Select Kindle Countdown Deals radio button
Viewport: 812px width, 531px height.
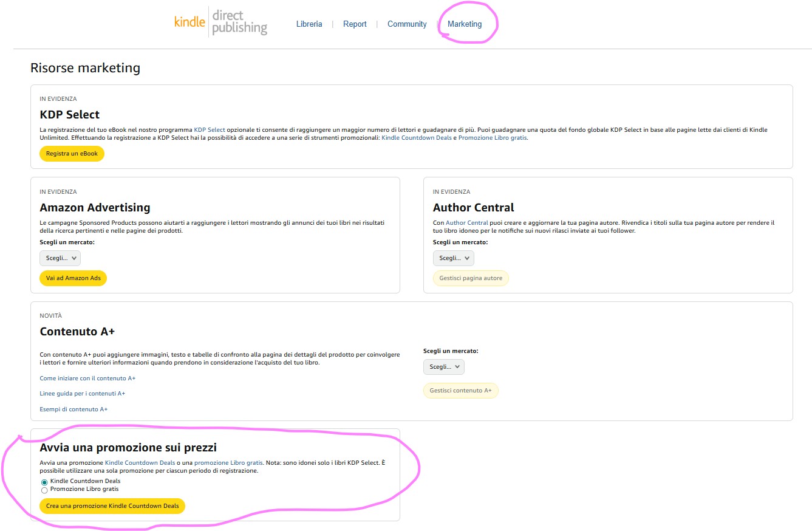click(44, 482)
